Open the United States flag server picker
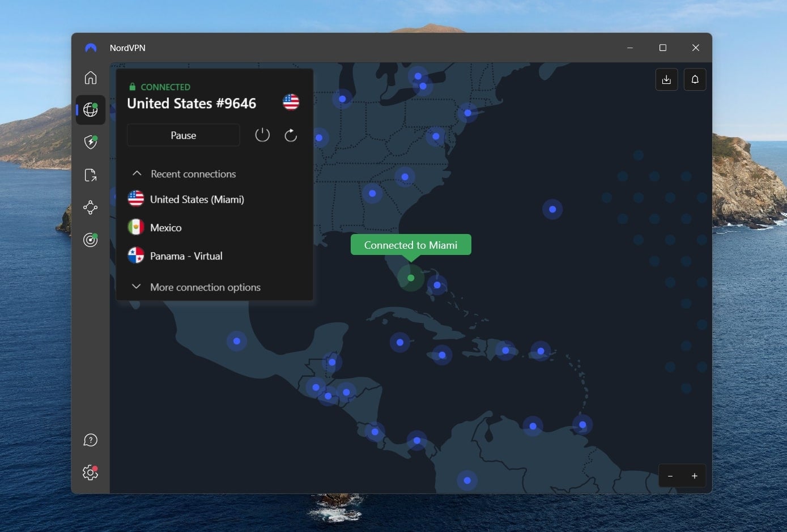787x532 pixels. coord(291,103)
